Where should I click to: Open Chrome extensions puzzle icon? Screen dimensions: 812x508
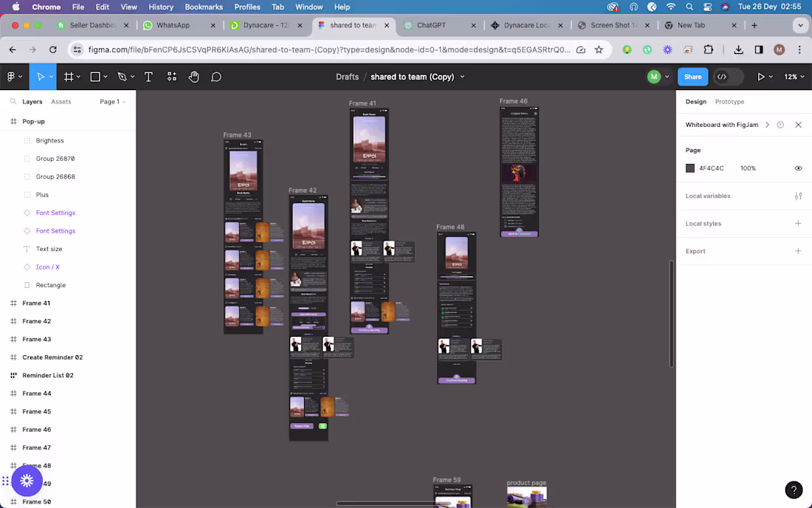(x=709, y=49)
